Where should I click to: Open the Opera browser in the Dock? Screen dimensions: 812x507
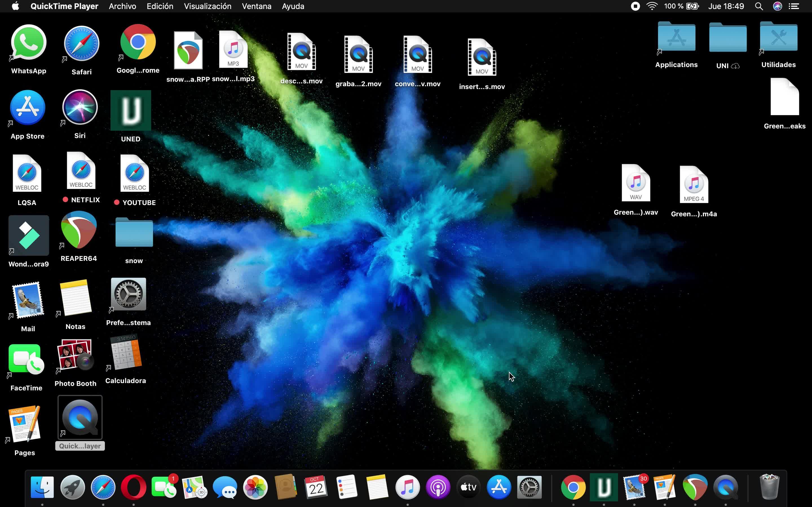coord(134,487)
